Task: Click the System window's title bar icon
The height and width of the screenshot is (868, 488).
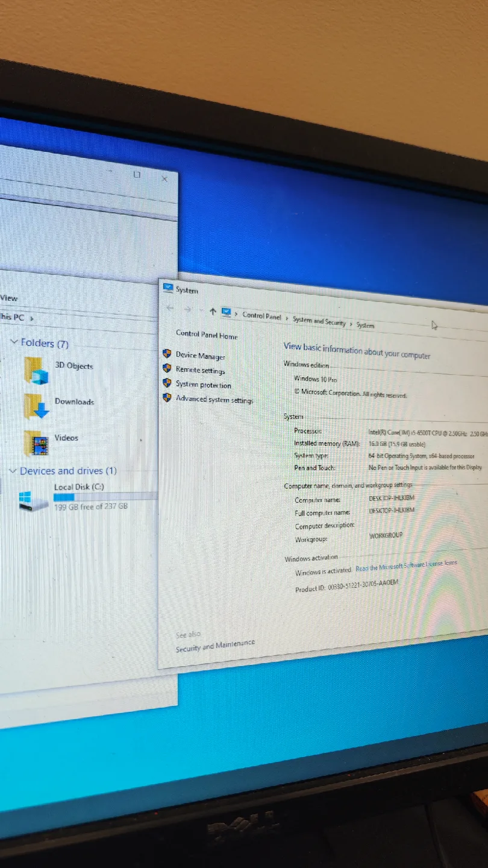Action: (x=168, y=288)
